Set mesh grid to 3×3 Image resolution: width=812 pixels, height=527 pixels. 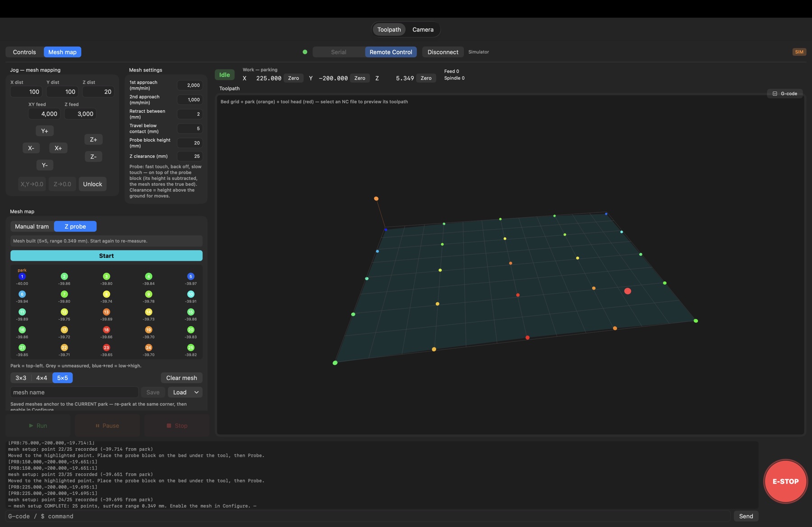21,378
